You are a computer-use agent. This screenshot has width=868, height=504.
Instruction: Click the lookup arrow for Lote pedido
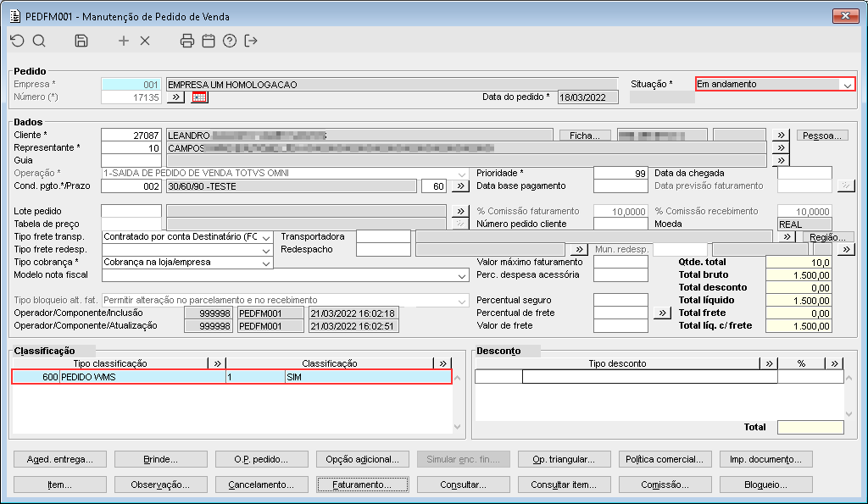coord(460,211)
